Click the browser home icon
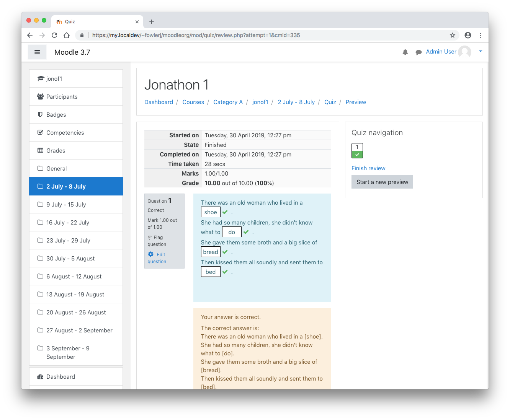Screen dimensions: 510x420 point(67,35)
